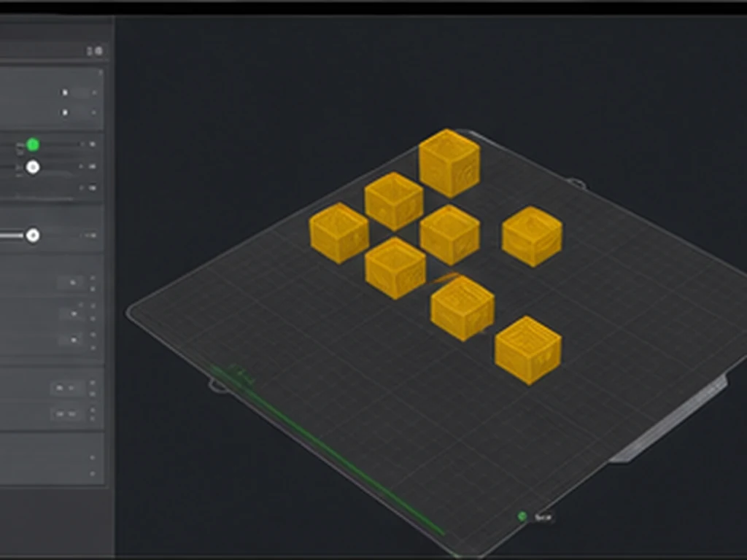Image resolution: width=747 pixels, height=560 pixels.
Task: Click the green slider handle in left panel
Action: tap(32, 144)
